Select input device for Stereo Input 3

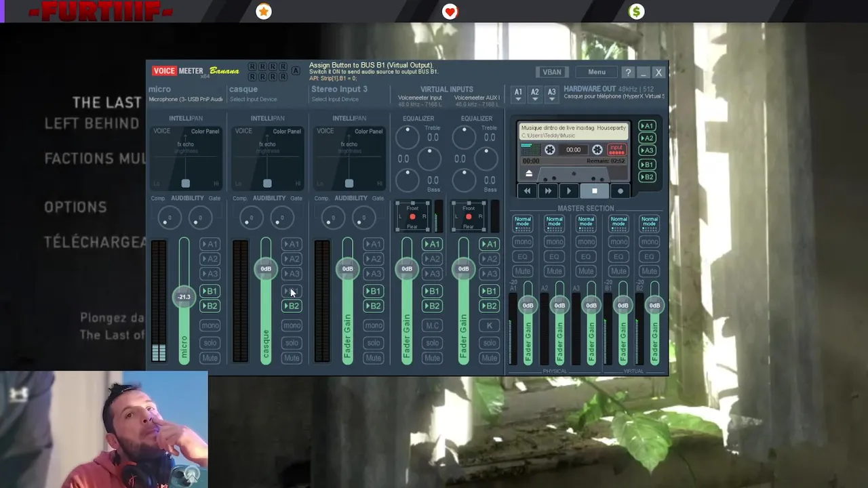point(335,100)
